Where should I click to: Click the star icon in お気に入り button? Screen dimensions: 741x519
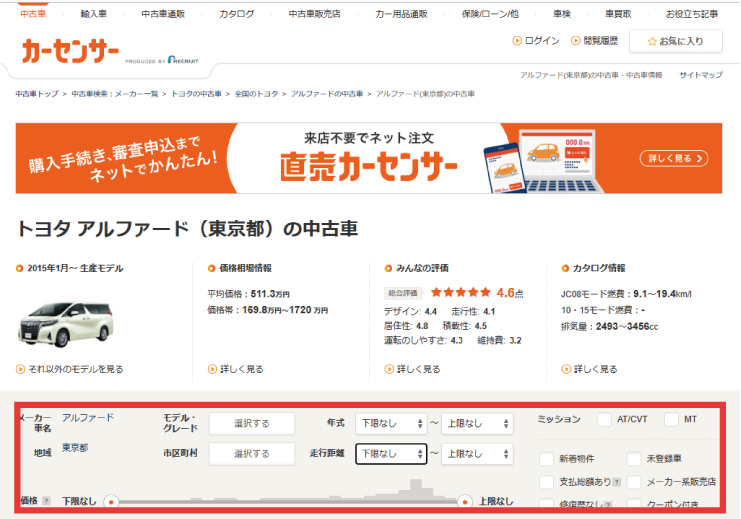[652, 42]
